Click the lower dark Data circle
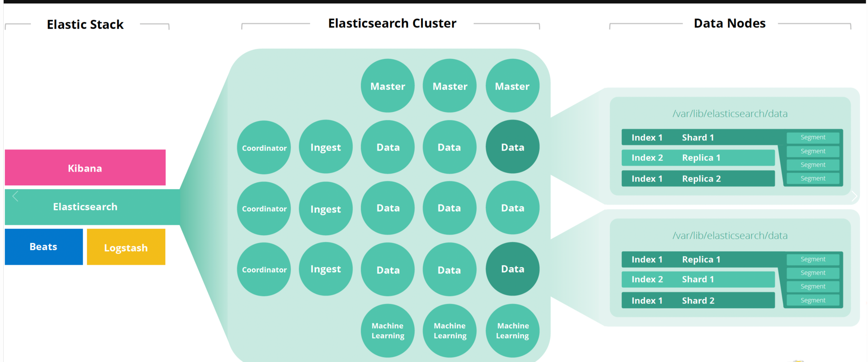 coord(513,269)
